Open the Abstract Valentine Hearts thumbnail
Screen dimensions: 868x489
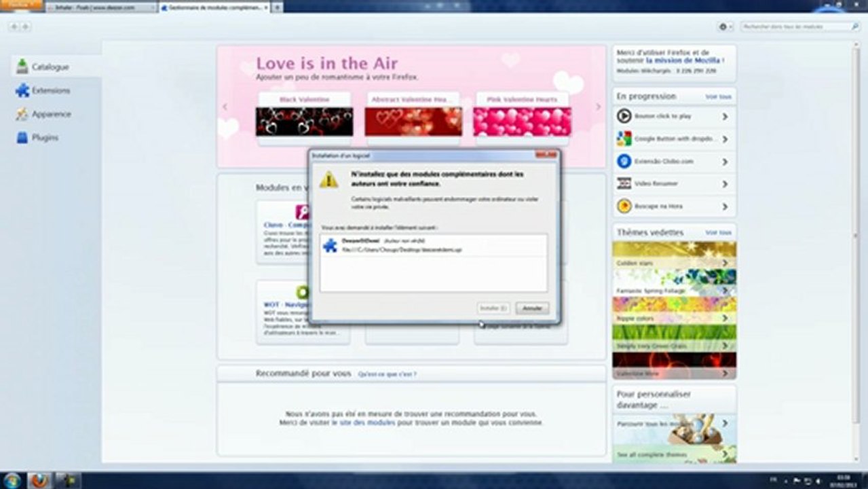[413, 122]
